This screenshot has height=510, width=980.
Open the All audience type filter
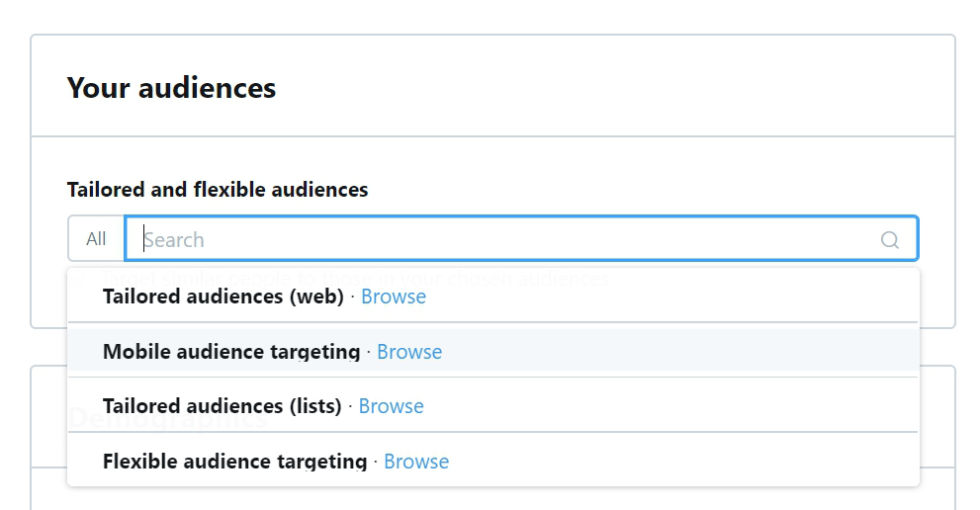click(x=96, y=239)
